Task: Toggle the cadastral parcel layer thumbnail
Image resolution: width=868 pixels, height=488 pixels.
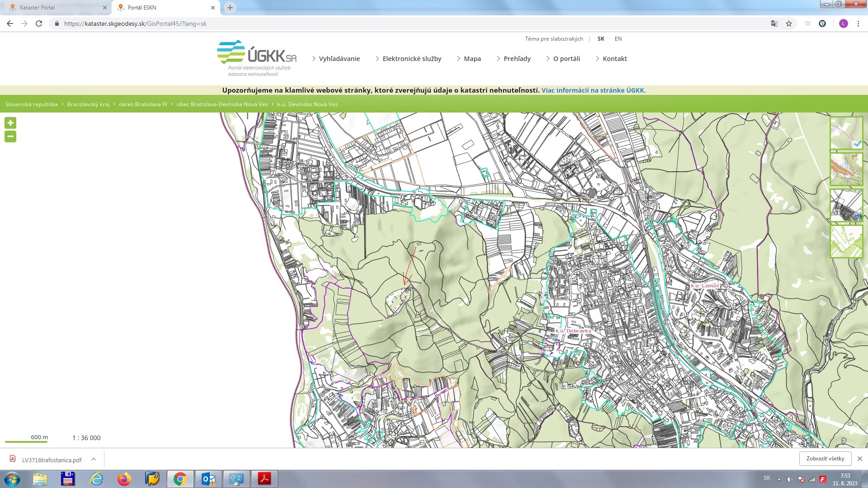Action: click(x=846, y=206)
